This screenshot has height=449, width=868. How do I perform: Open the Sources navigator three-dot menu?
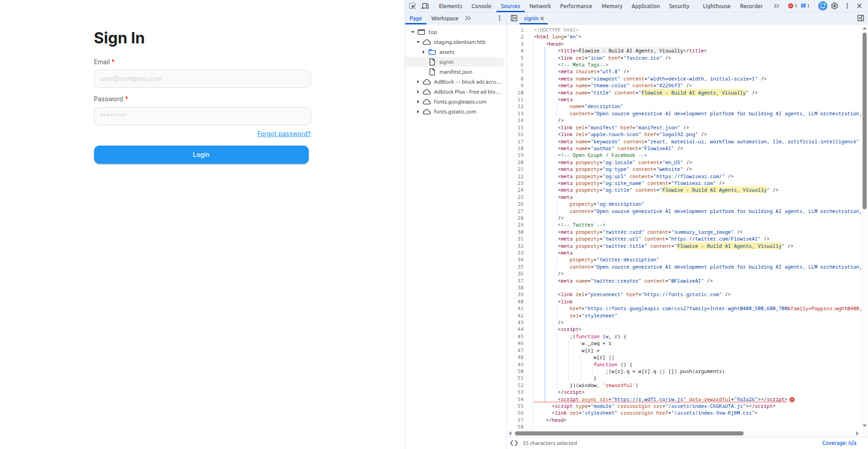[500, 18]
